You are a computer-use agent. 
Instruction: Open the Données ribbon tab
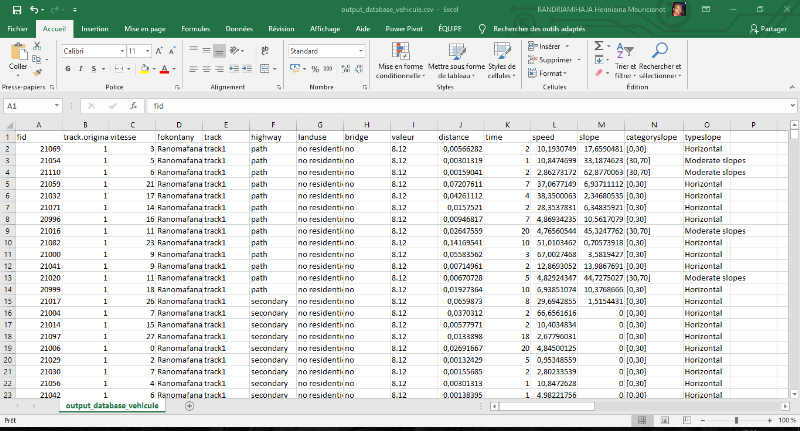(239, 30)
